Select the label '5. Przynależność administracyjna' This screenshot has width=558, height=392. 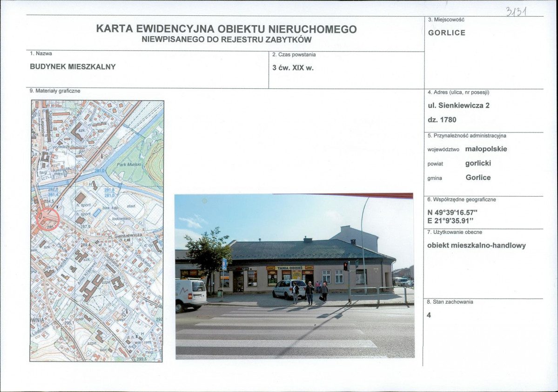pyautogui.click(x=467, y=135)
